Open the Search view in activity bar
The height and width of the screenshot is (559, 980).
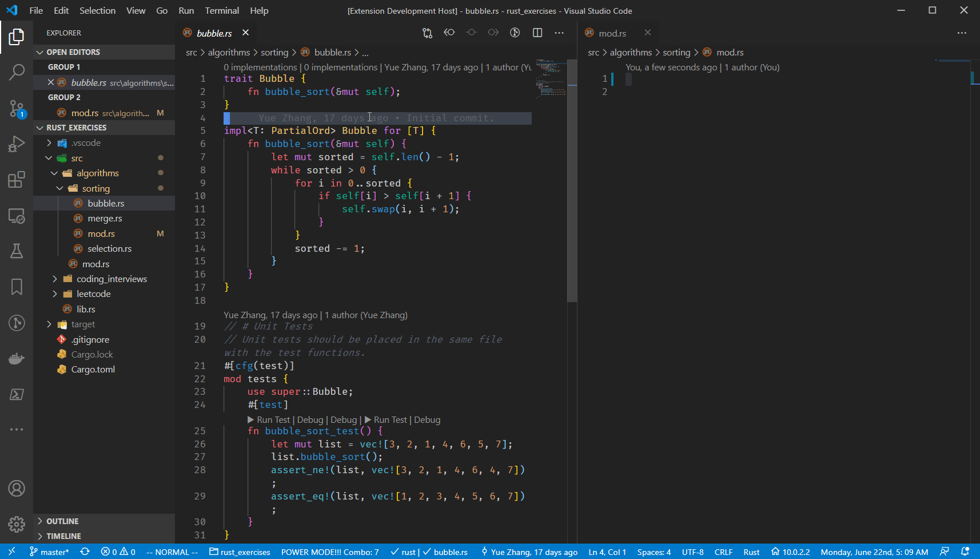coord(17,72)
